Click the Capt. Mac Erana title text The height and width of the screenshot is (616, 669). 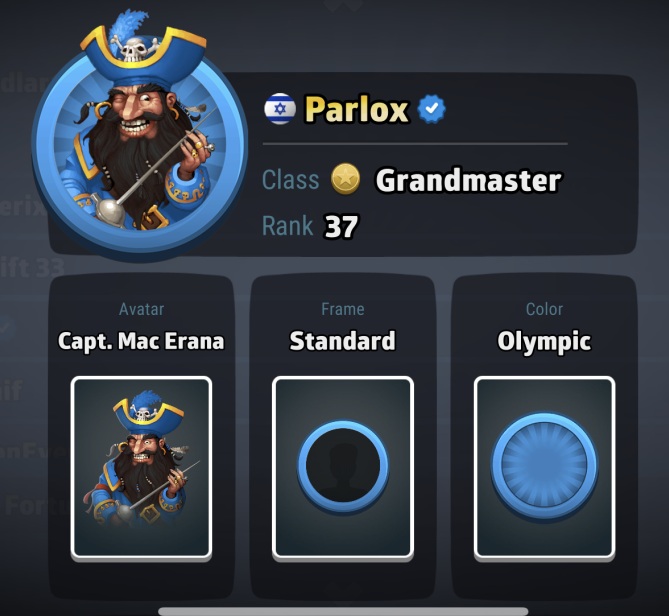(141, 341)
